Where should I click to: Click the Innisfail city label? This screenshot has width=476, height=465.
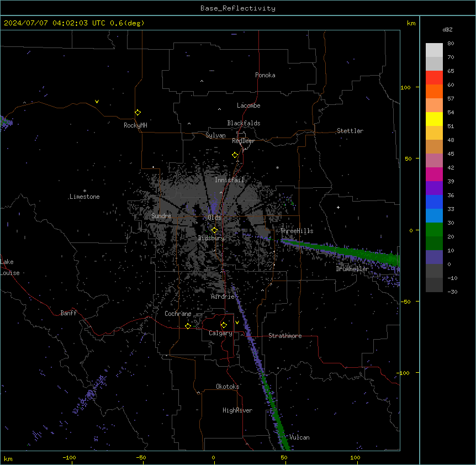tap(230, 180)
